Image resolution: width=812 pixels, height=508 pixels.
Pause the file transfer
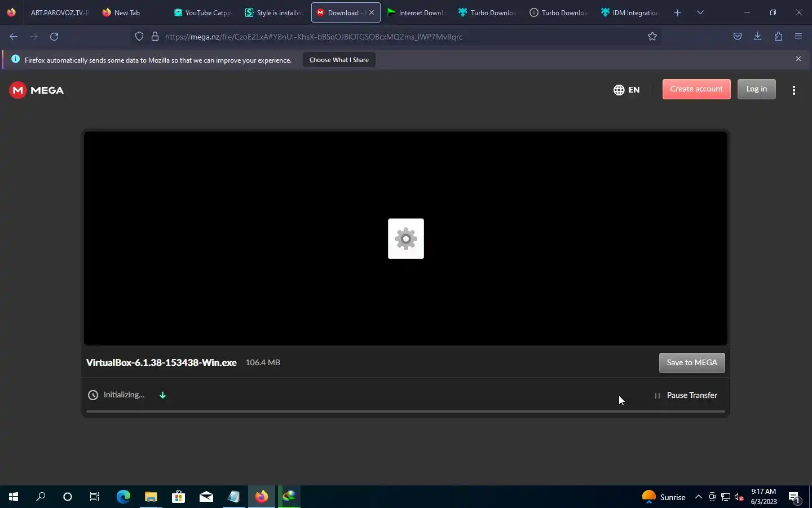pyautogui.click(x=686, y=396)
